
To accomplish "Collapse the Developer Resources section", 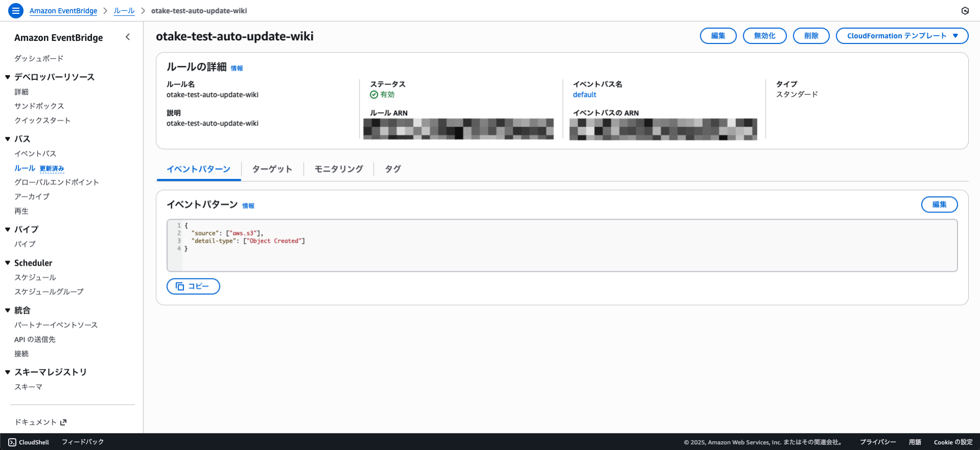I will [8, 77].
